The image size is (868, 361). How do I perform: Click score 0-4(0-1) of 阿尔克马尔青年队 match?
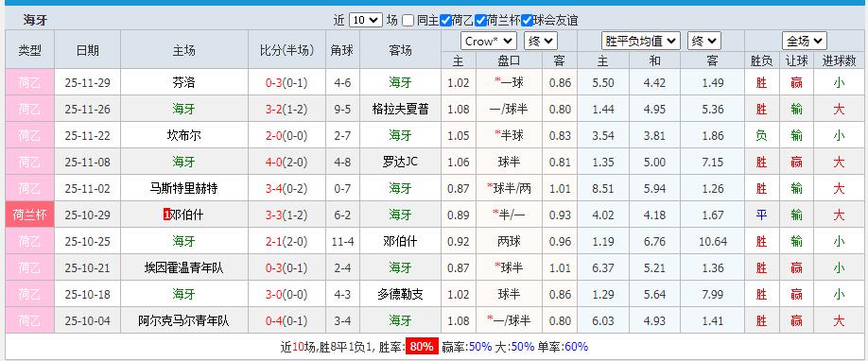click(x=286, y=320)
